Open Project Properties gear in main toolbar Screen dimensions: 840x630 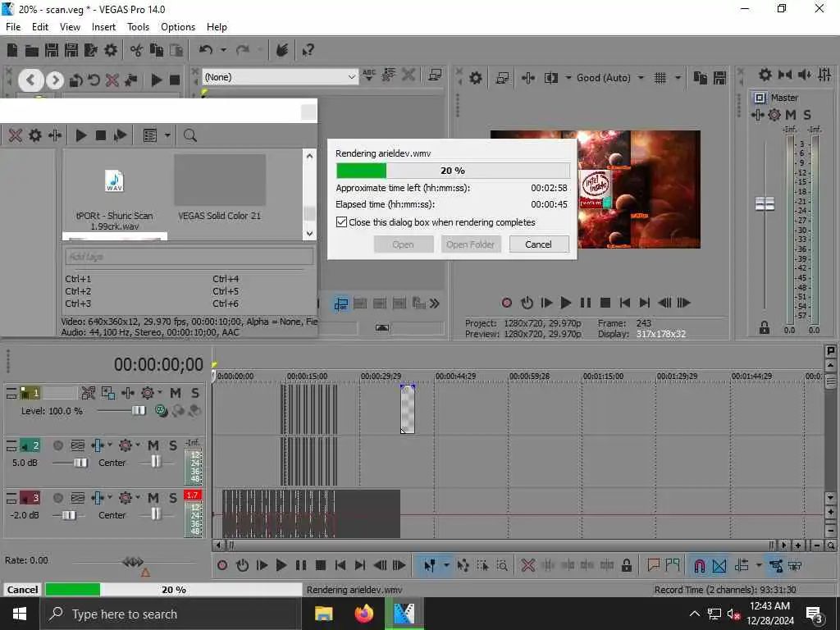pos(111,50)
